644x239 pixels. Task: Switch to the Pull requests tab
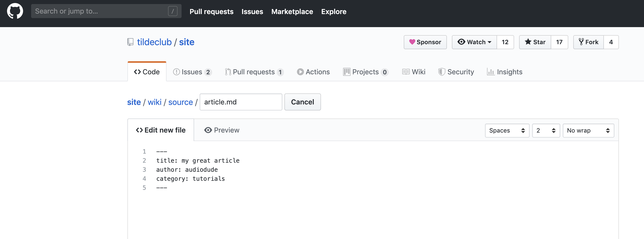pos(254,72)
